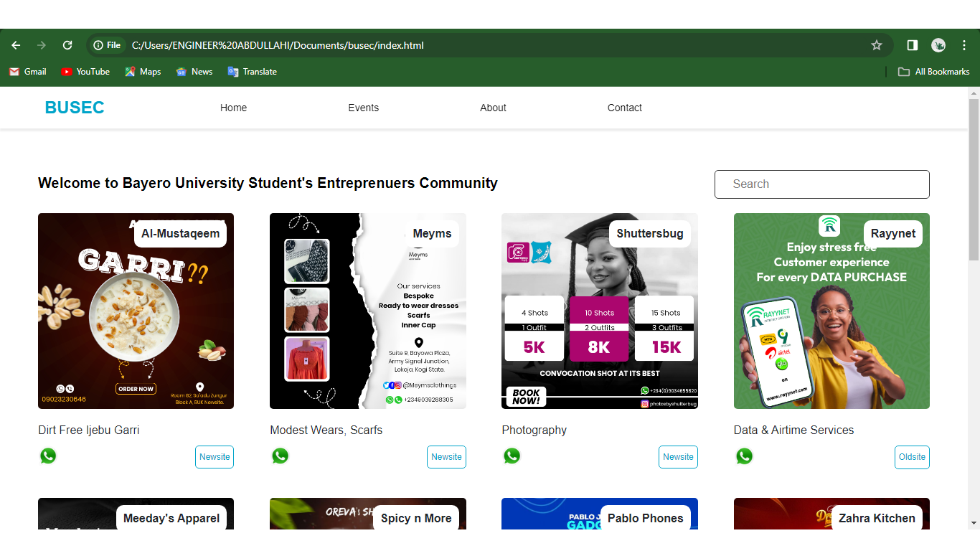Viewport: 980px width, 551px height.
Task: Click WhatsApp icon under Modest Wears, Scarfs
Action: pyautogui.click(x=281, y=456)
